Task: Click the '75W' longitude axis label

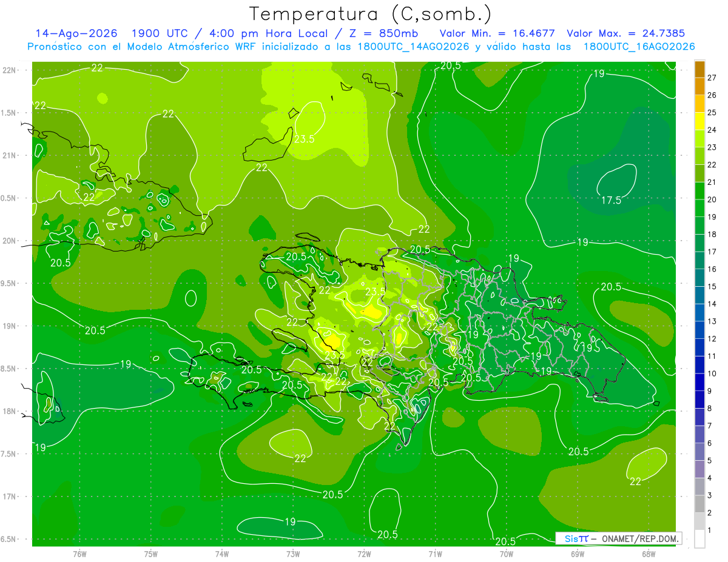Action: tap(150, 554)
